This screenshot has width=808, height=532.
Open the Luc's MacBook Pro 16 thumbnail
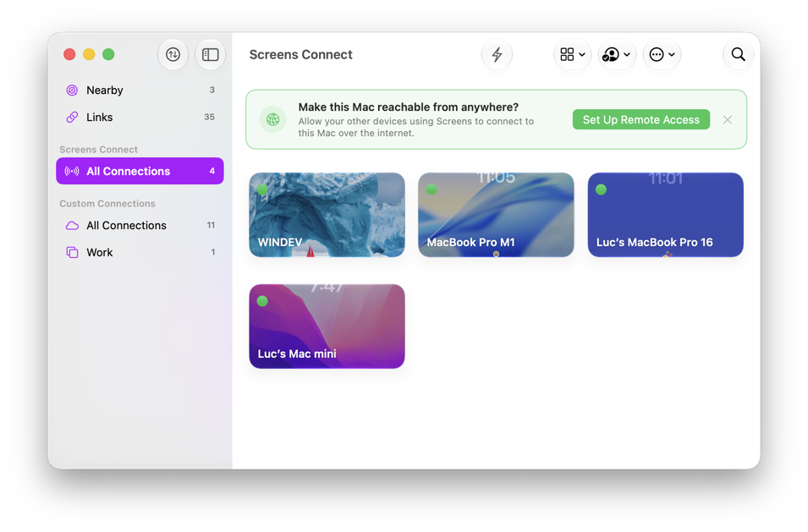point(665,215)
